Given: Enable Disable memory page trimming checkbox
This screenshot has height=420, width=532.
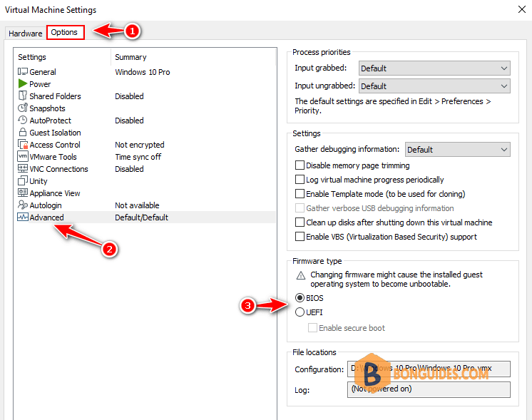Looking at the screenshot, I should [x=300, y=165].
